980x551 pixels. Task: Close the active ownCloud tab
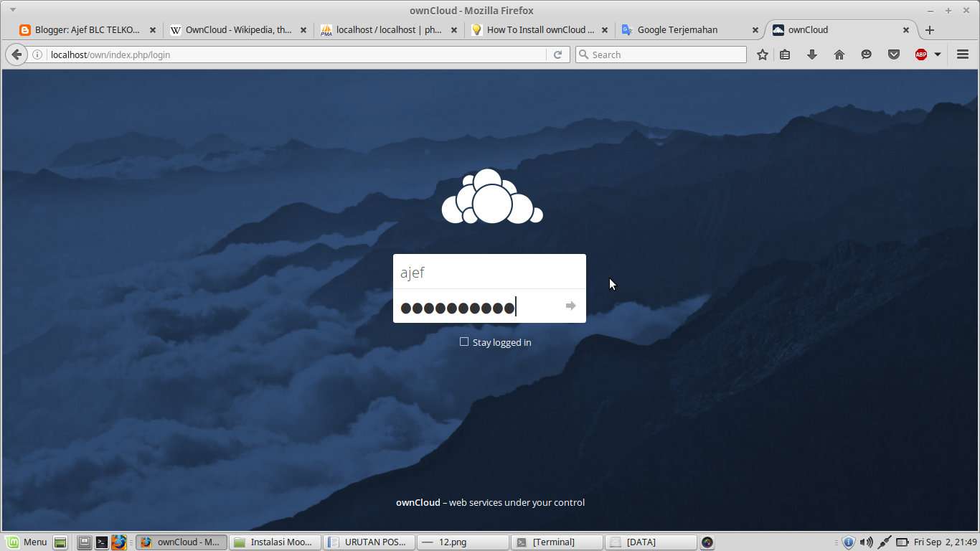point(906,30)
